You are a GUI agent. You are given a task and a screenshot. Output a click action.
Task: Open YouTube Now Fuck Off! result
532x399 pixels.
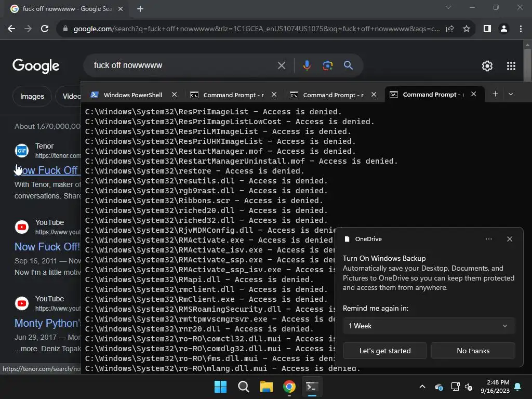(x=47, y=247)
